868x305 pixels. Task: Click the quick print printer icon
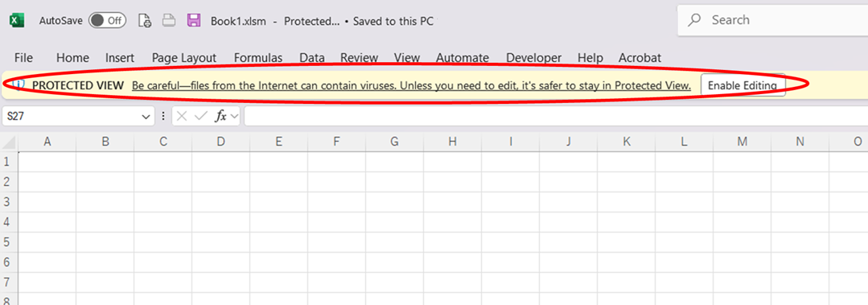(x=169, y=21)
